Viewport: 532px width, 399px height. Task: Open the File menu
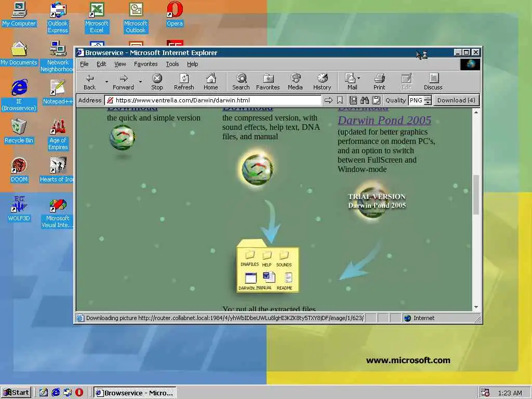[84, 64]
